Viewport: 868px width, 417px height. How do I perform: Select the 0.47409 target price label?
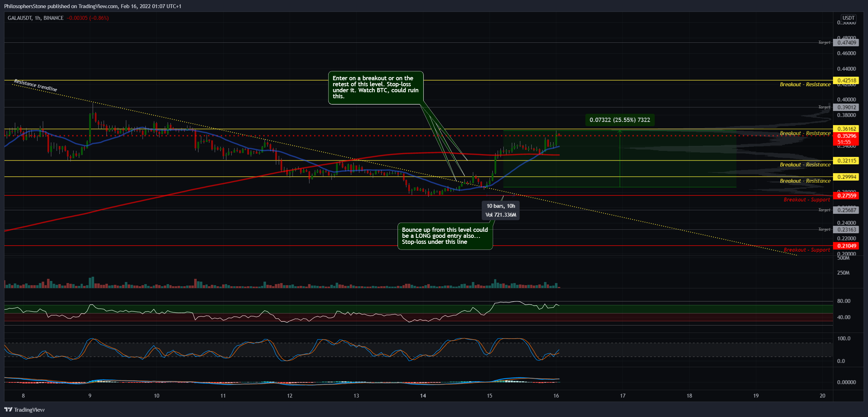846,42
